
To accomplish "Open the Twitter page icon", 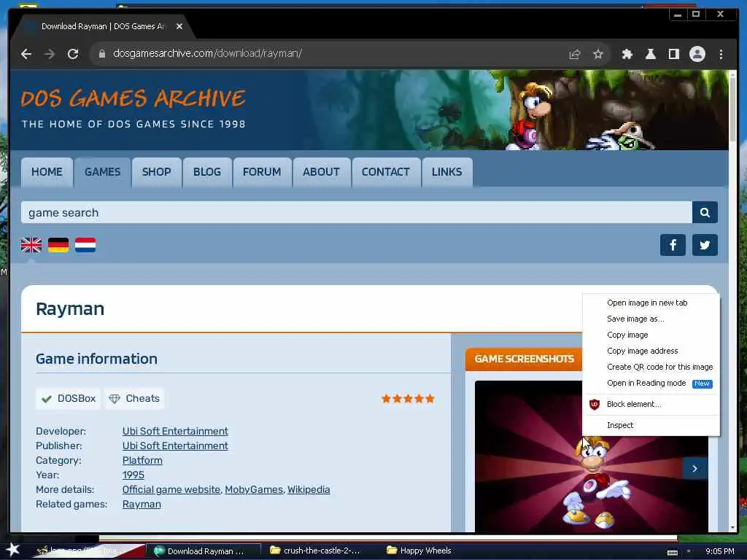I will (x=705, y=245).
